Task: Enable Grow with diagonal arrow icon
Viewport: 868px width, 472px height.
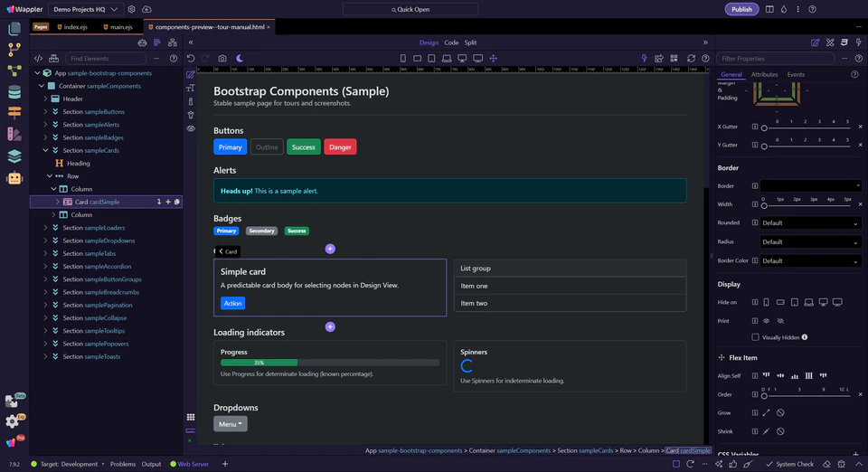Action: [x=766, y=413]
